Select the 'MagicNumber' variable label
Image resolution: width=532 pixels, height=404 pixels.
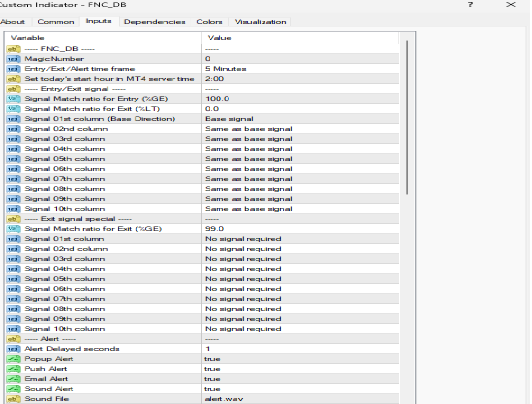54,59
